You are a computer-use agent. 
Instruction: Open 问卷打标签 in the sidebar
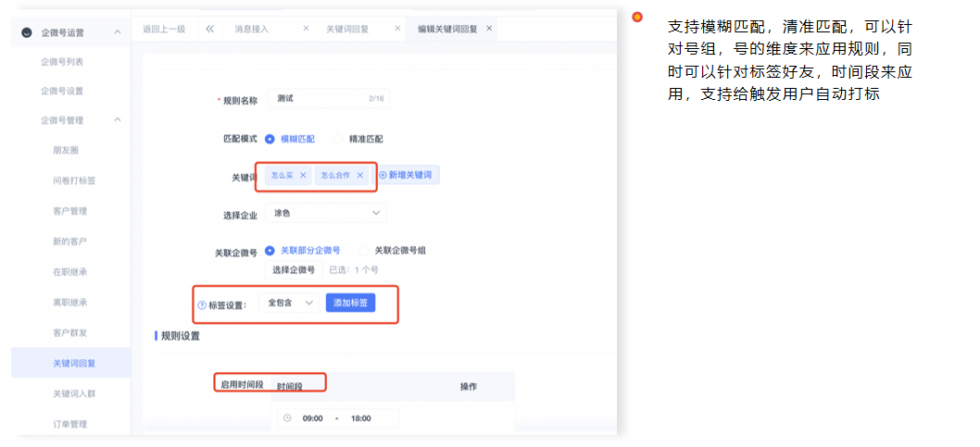(74, 180)
